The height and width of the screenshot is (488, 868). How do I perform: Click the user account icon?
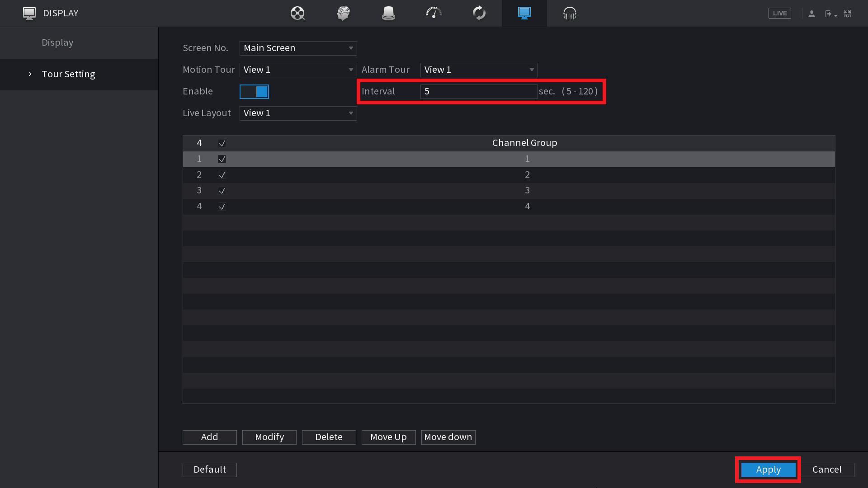tap(811, 14)
